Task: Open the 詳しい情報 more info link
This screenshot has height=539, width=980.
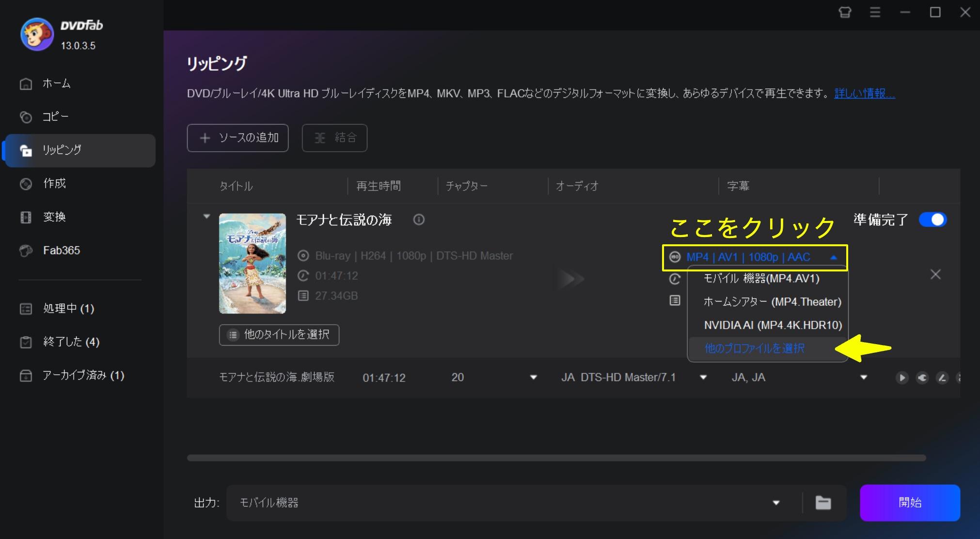Action: pos(865,93)
